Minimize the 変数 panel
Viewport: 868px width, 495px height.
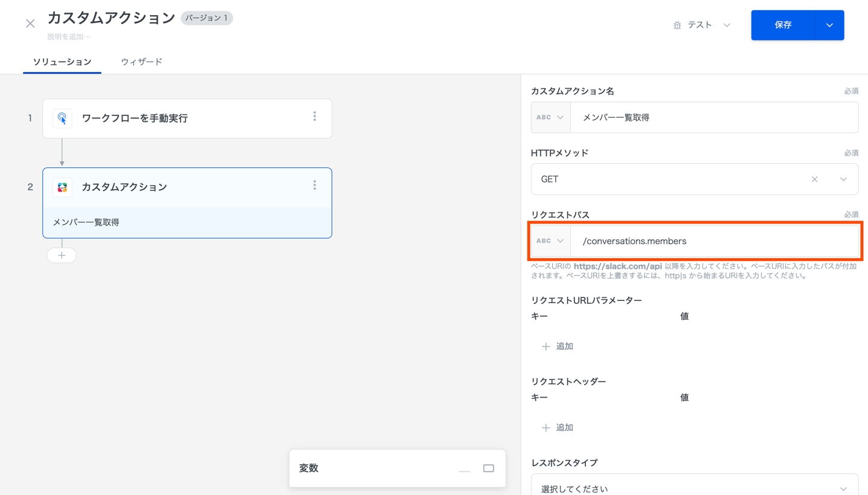click(x=464, y=469)
